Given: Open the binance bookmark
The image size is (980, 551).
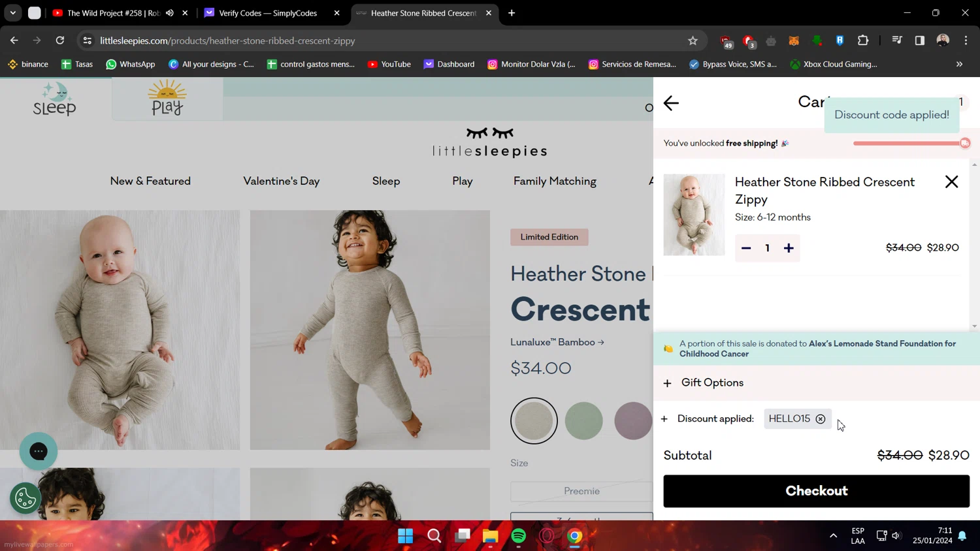Looking at the screenshot, I should (28, 64).
